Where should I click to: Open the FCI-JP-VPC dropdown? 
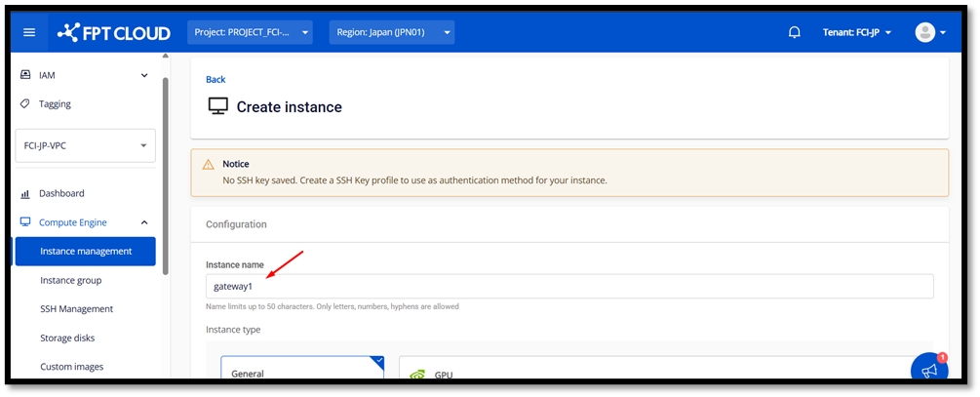click(86, 146)
